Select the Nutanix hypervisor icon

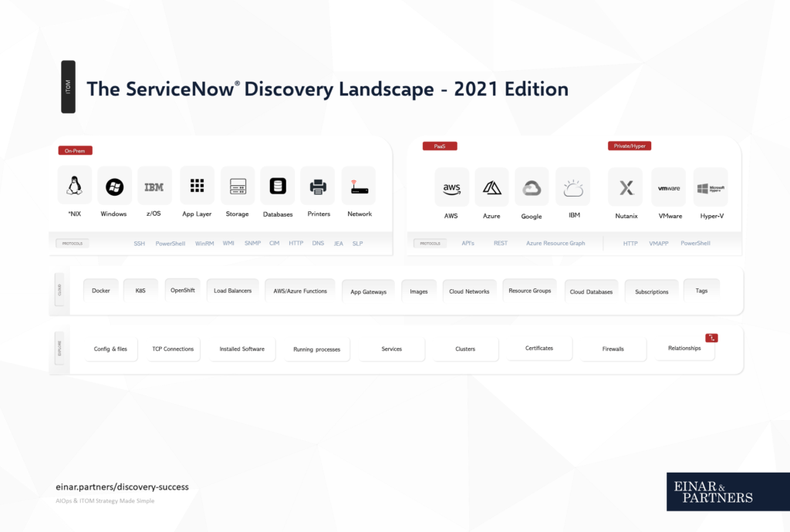[625, 187]
